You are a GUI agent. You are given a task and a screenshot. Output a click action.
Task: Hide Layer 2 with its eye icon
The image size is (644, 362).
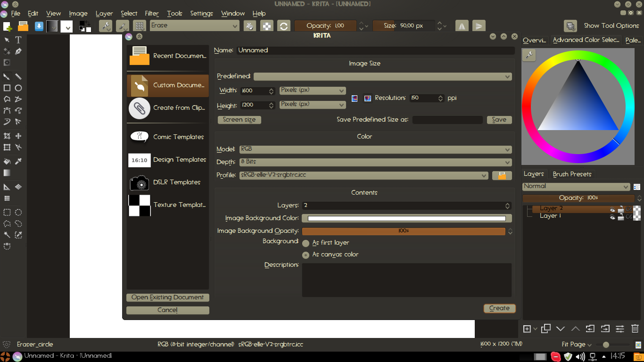(x=612, y=210)
